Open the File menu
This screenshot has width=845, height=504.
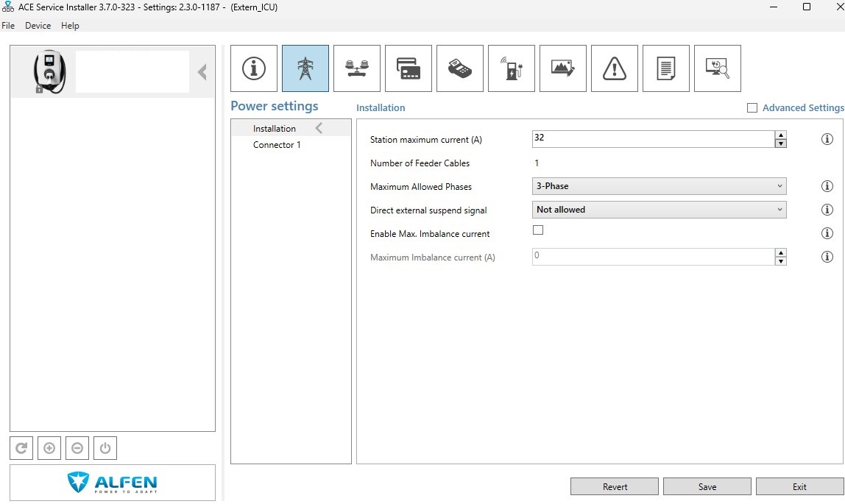(x=8, y=25)
